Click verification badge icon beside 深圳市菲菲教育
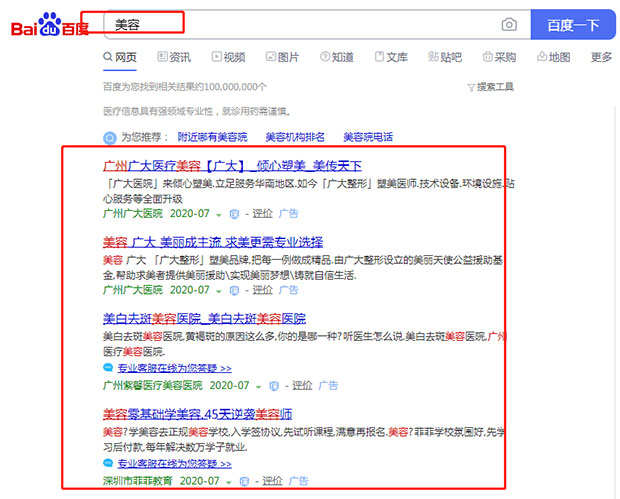The image size is (620, 499). pyautogui.click(x=244, y=482)
